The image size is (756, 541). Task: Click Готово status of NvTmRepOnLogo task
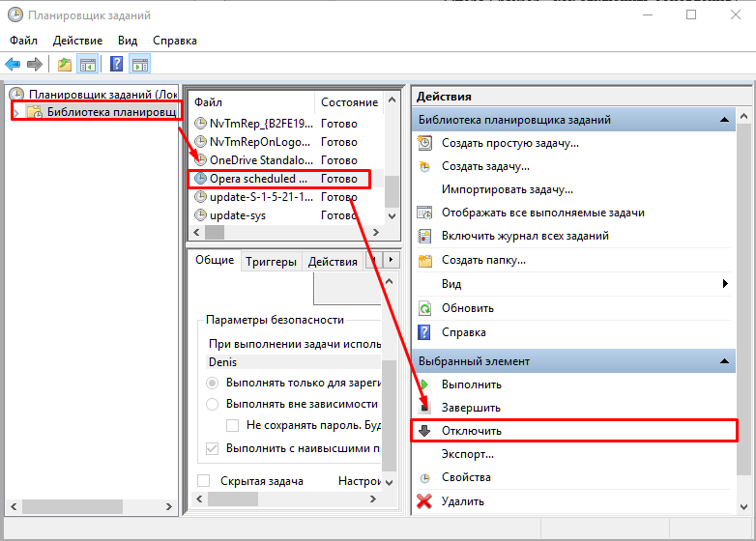point(339,142)
